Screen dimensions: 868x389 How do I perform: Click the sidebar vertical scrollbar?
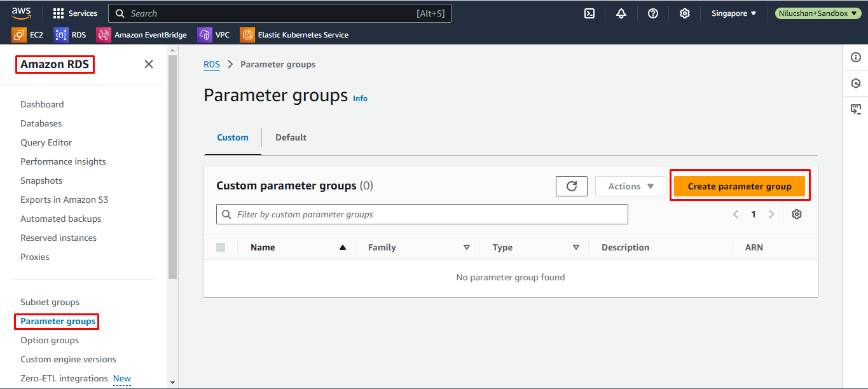click(x=172, y=165)
